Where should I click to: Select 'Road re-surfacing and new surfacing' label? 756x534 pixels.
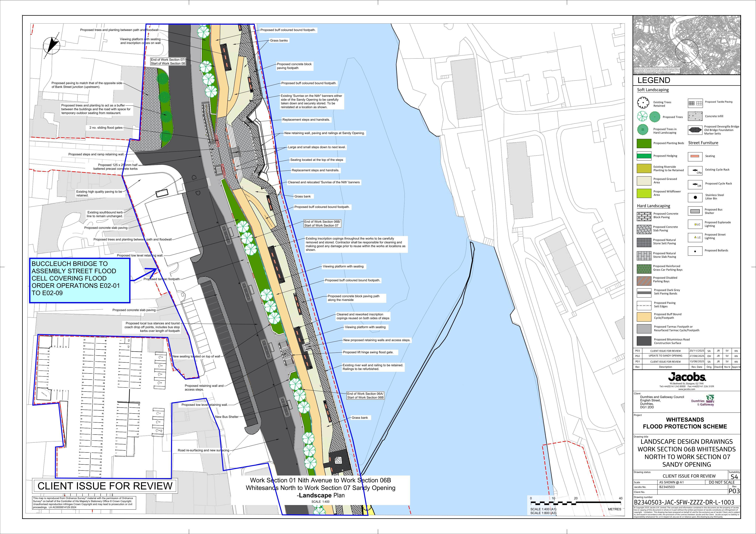click(x=203, y=450)
